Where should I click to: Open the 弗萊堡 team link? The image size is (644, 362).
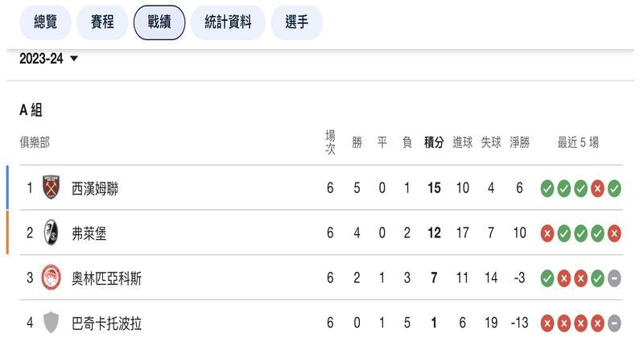point(89,233)
